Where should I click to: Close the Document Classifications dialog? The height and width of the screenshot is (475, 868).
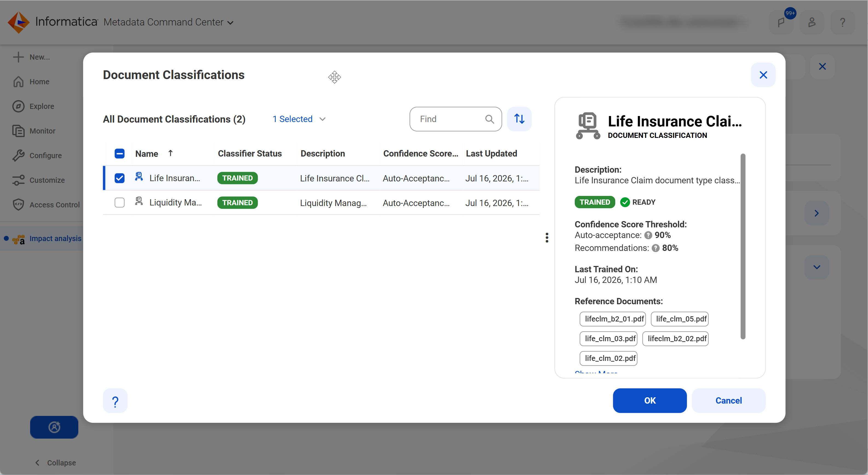pyautogui.click(x=763, y=75)
